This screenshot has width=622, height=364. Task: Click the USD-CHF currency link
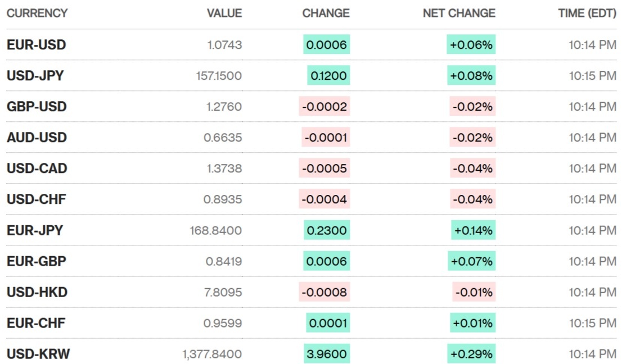[36, 199]
